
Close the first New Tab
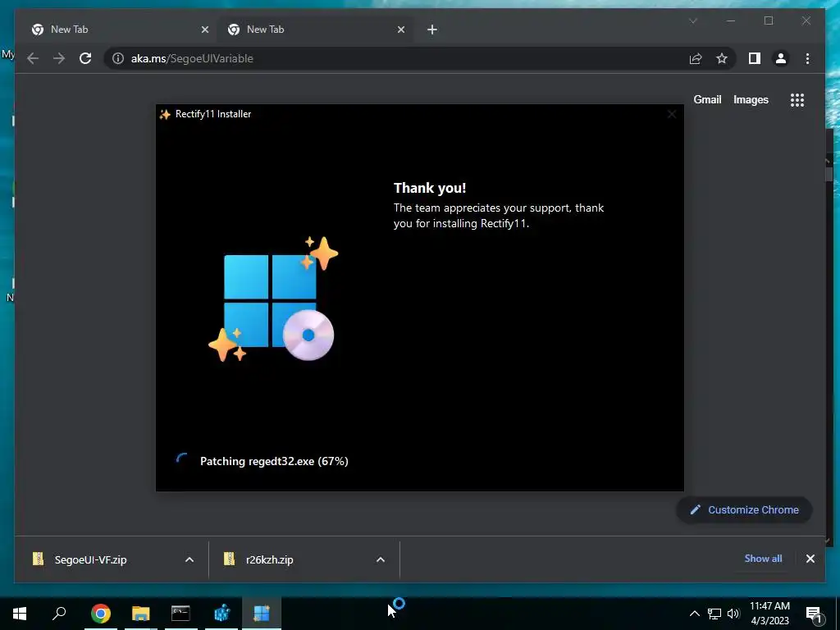(204, 30)
